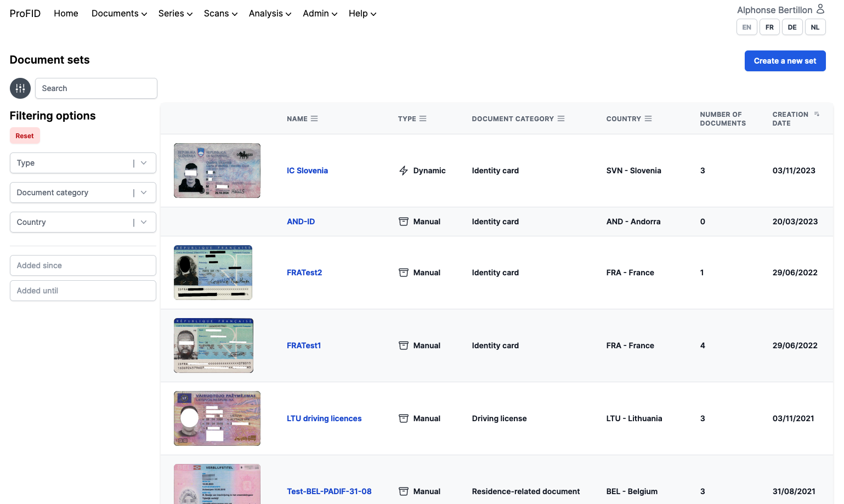Open the LTU driving licences set link

point(324,418)
